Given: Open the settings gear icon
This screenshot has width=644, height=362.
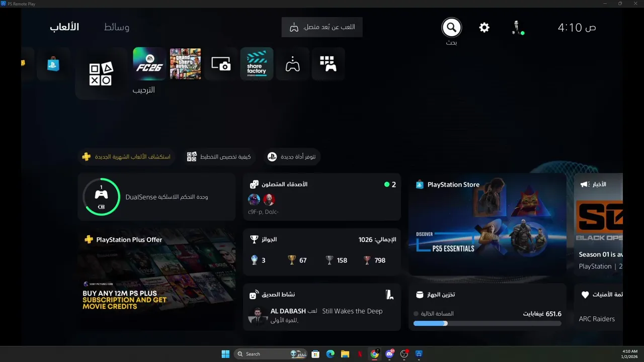Looking at the screenshot, I should tap(484, 28).
